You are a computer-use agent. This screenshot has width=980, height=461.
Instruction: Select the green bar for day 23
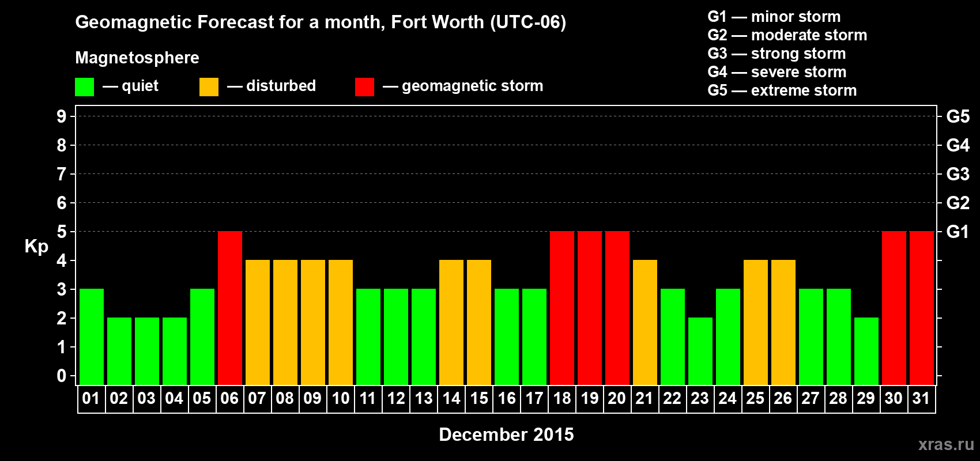click(700, 351)
